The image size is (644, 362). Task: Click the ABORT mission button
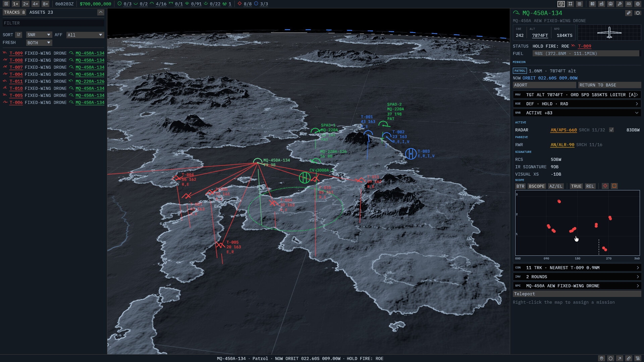tap(544, 85)
